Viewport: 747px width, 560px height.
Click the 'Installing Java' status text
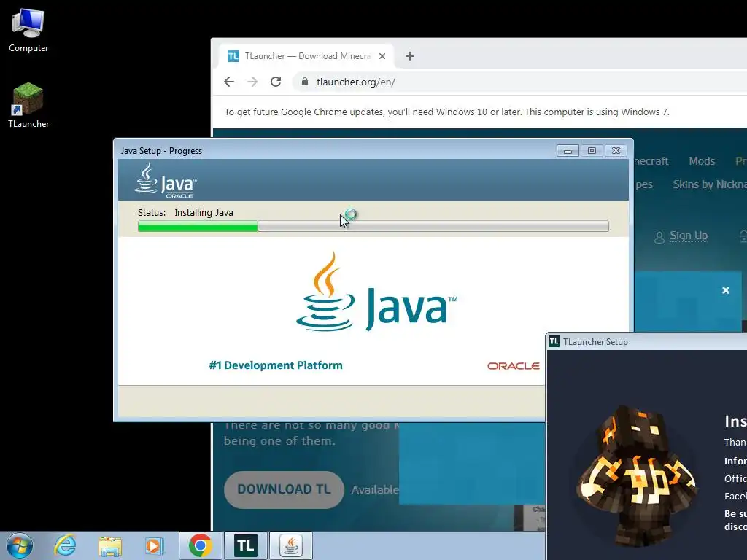click(x=204, y=212)
